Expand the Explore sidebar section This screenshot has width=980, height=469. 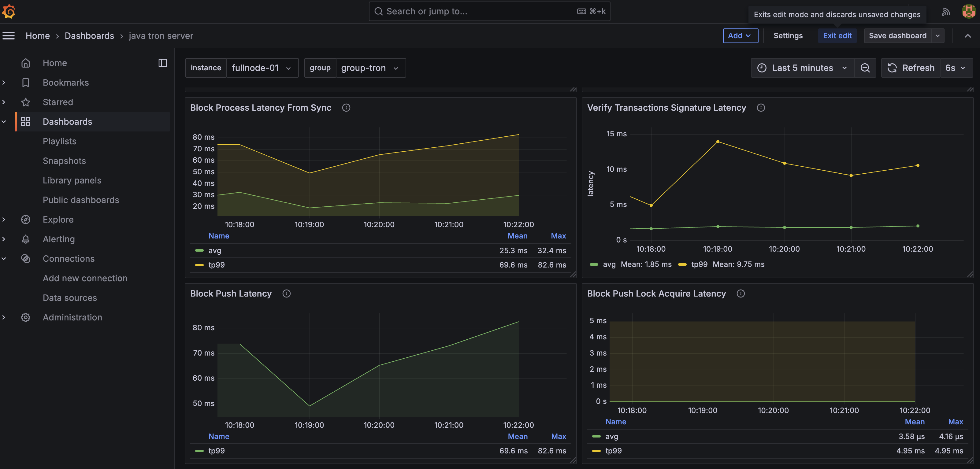click(4, 220)
